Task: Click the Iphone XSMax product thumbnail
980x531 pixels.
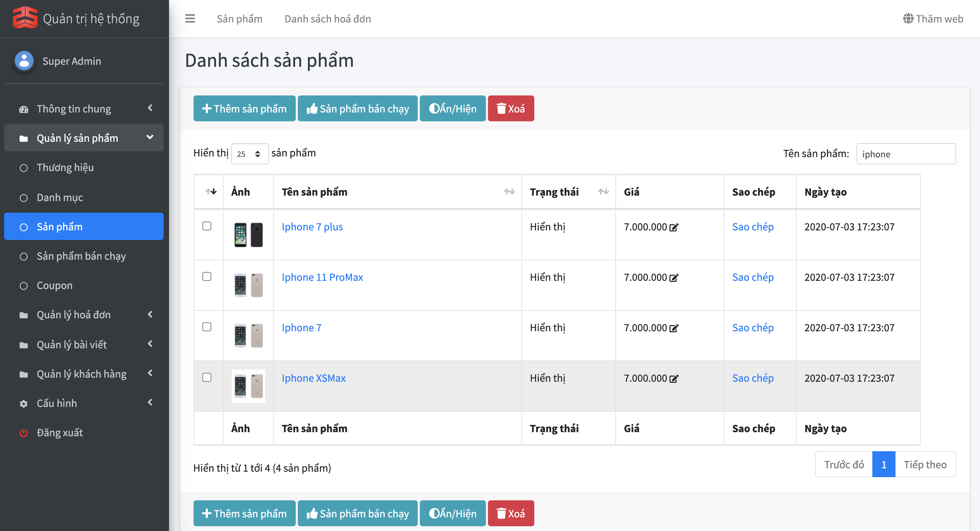Action: tap(248, 386)
